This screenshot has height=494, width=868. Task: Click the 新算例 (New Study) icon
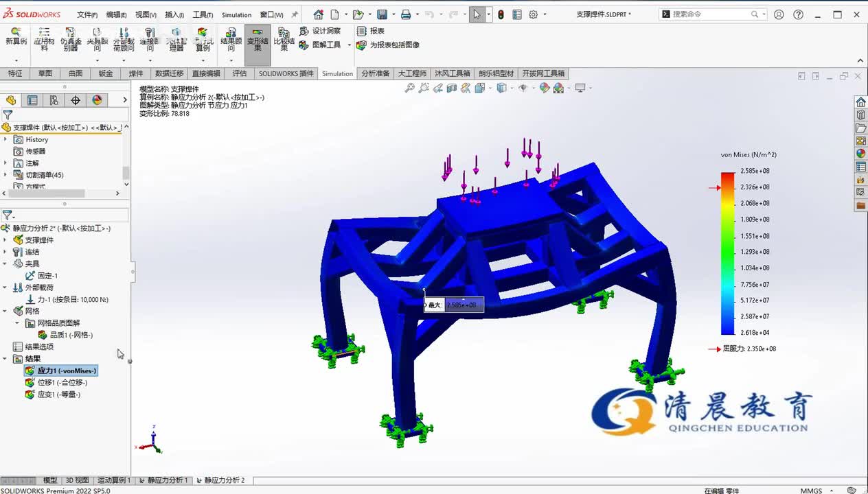coord(16,38)
